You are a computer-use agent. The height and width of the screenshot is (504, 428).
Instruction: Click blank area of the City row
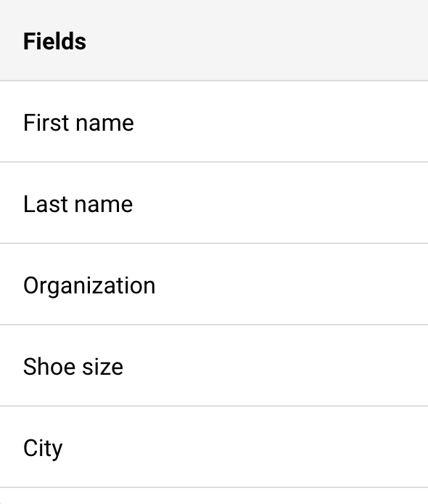244,447
